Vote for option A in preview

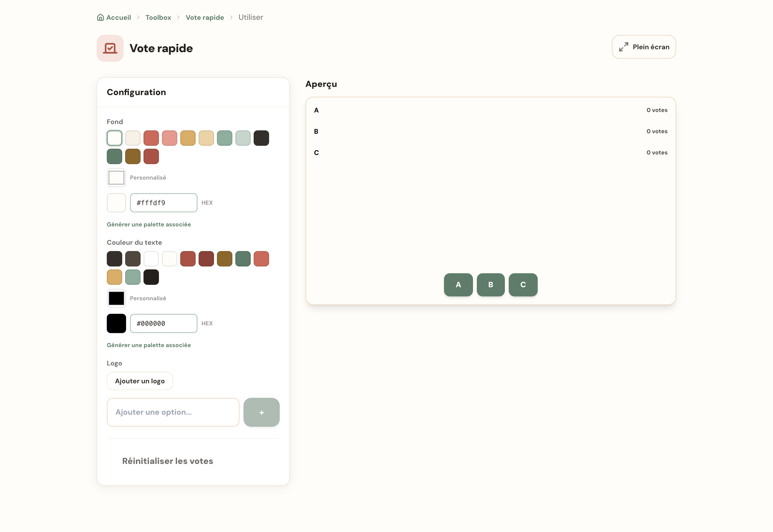coord(458,285)
